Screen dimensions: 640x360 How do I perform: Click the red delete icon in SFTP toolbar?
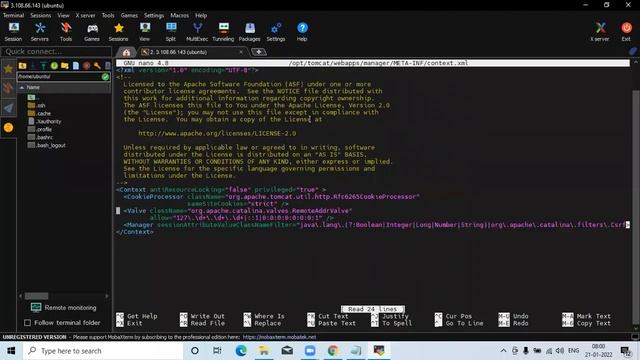[x=86, y=65]
